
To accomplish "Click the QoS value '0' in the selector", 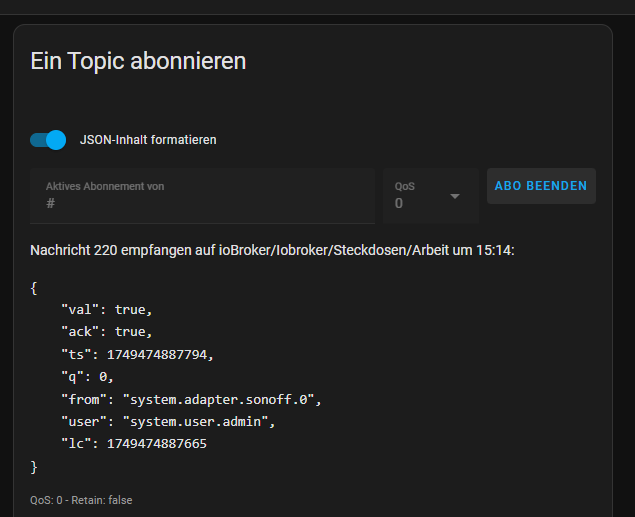I will pyautogui.click(x=399, y=204).
